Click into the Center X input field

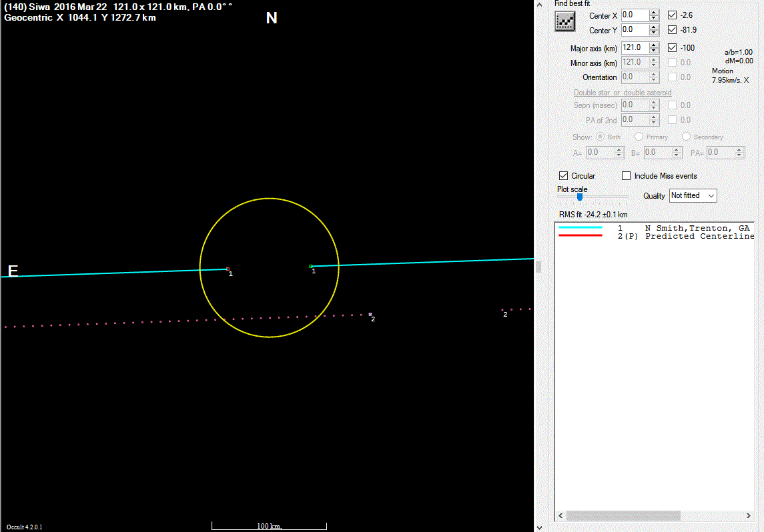(634, 15)
